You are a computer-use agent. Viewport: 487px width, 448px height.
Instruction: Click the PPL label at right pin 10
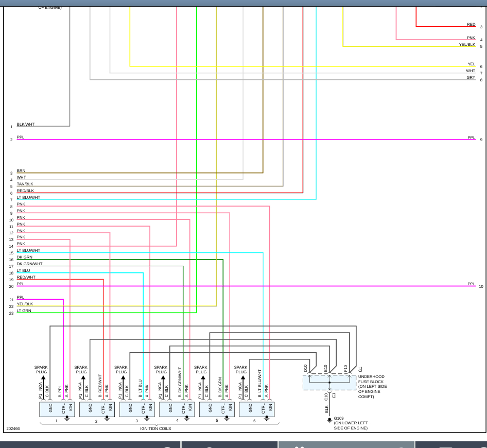click(x=472, y=284)
